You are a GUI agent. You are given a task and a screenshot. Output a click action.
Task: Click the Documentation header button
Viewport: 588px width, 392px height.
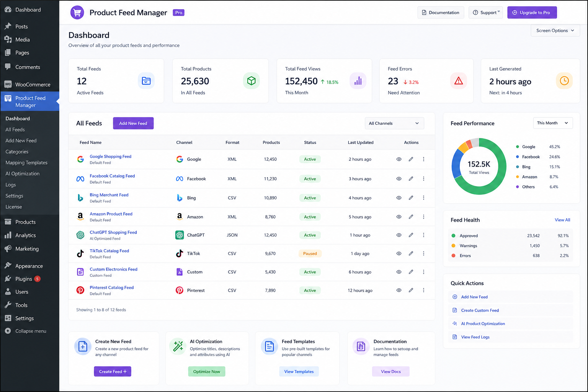441,13
